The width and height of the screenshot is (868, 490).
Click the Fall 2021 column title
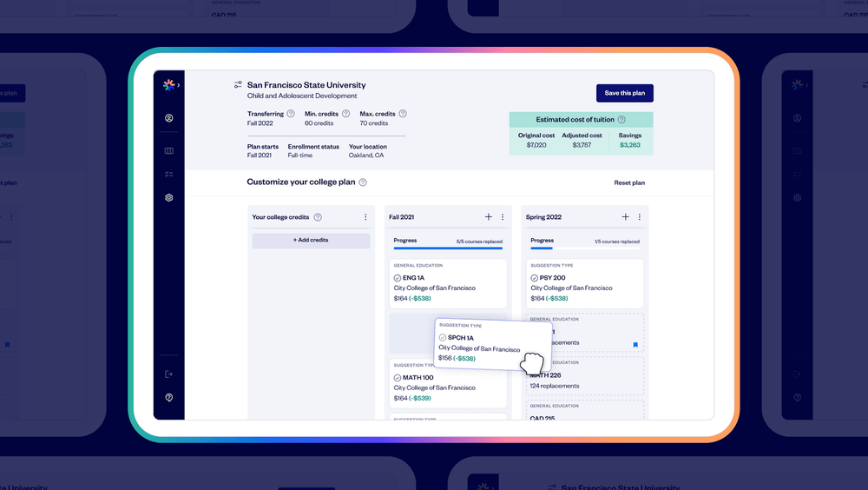401,217
